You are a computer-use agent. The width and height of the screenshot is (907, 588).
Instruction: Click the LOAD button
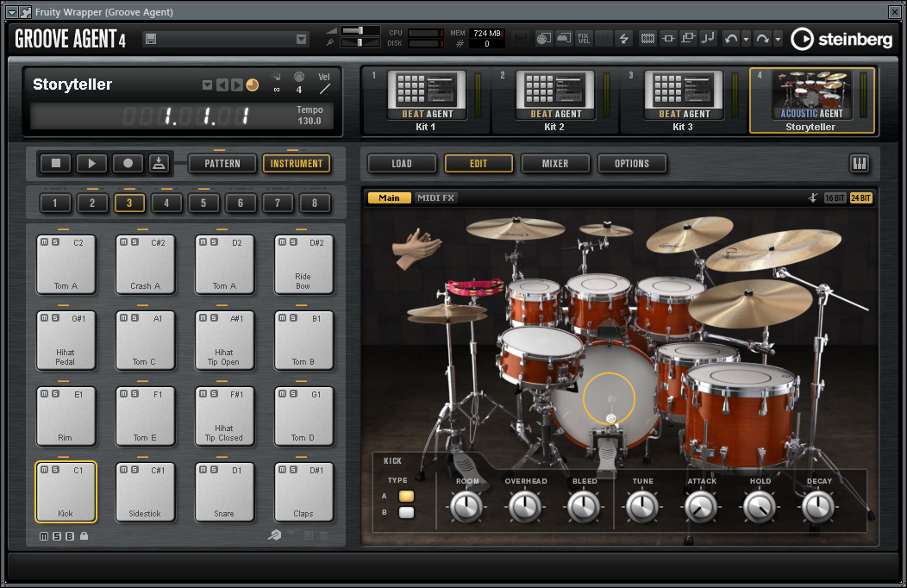(x=403, y=163)
